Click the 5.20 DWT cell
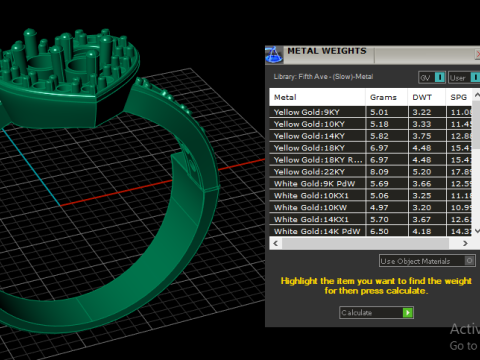The width and height of the screenshot is (480, 360). point(427,172)
